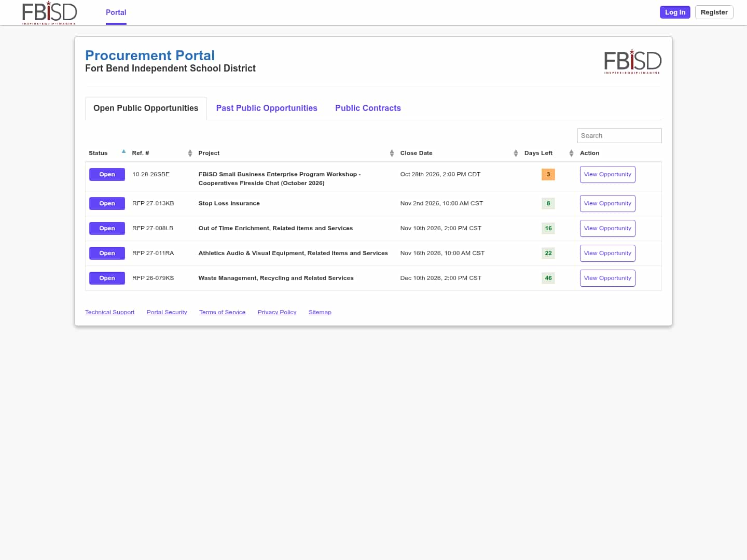Click the Log In button
Screen dimensions: 747x560
click(x=675, y=12)
